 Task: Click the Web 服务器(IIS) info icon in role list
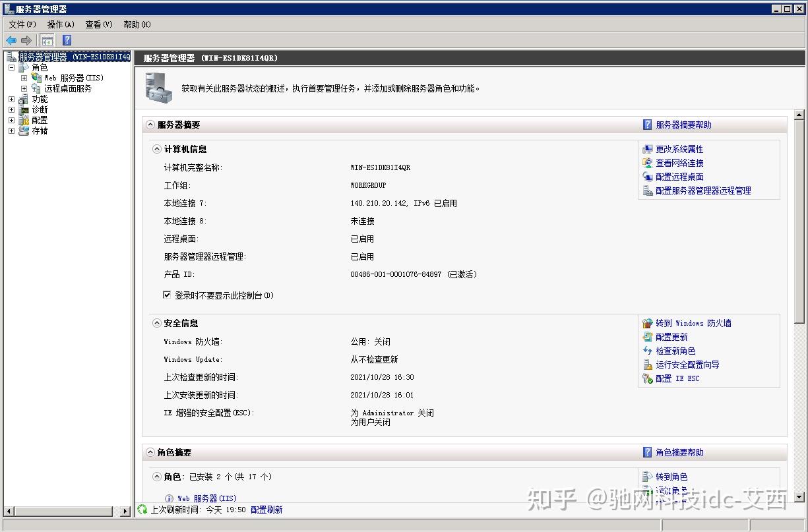coord(169,498)
